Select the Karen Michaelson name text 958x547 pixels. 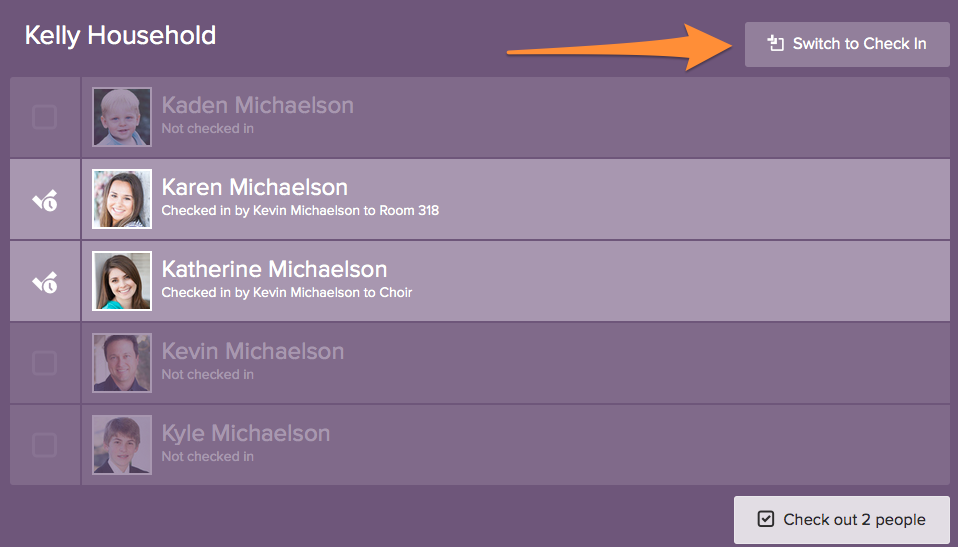[x=254, y=187]
